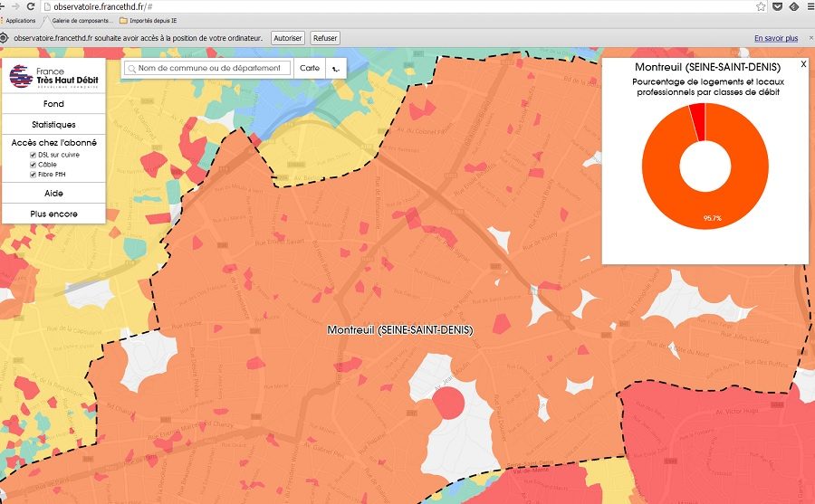Open the Aide menu item
The width and height of the screenshot is (815, 504).
[53, 194]
